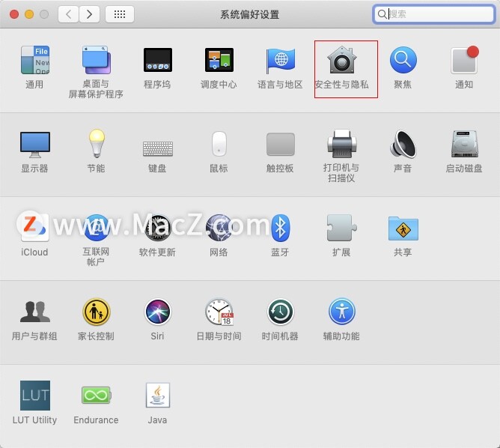Image resolution: width=500 pixels, height=448 pixels.
Task: Open 通知 (Notifications) preferences
Action: 464,60
